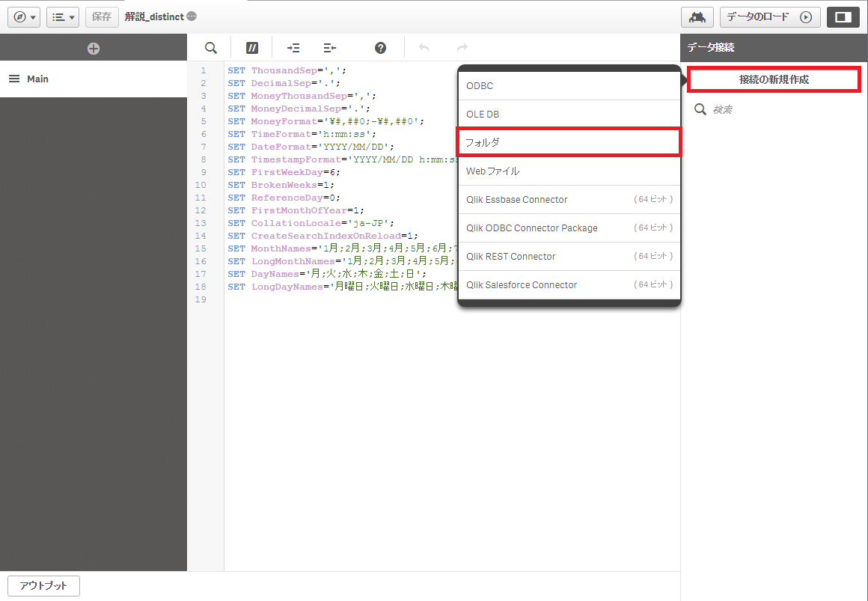Screen dimensions: 868x601
Task: Place cursor on empty line 19
Action: [x=452, y=299]
